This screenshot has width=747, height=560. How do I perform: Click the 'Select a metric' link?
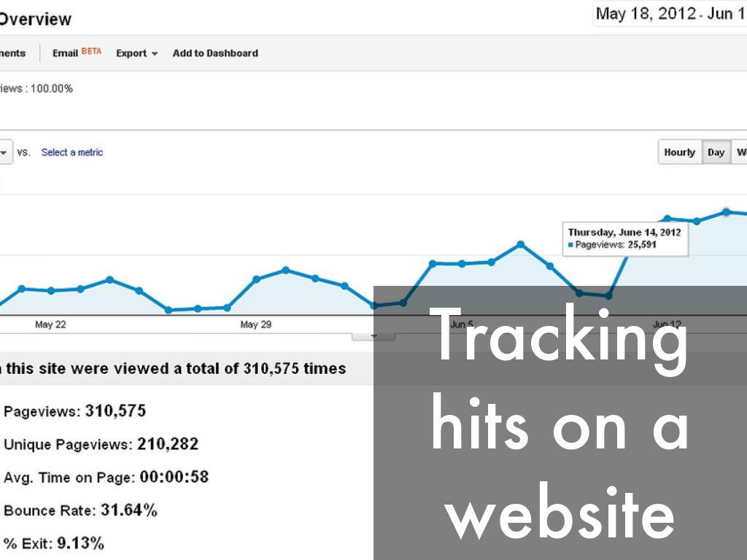(x=72, y=152)
